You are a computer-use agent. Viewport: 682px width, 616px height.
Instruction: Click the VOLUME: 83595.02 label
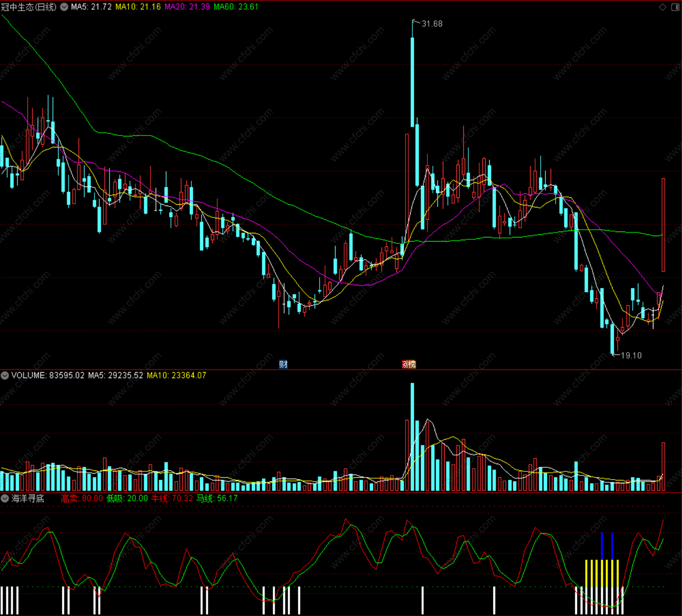[48, 375]
